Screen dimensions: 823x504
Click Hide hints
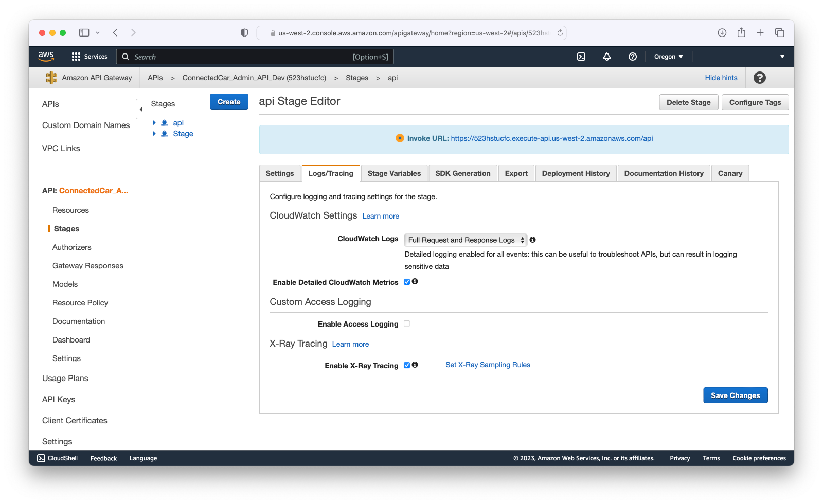coord(721,78)
